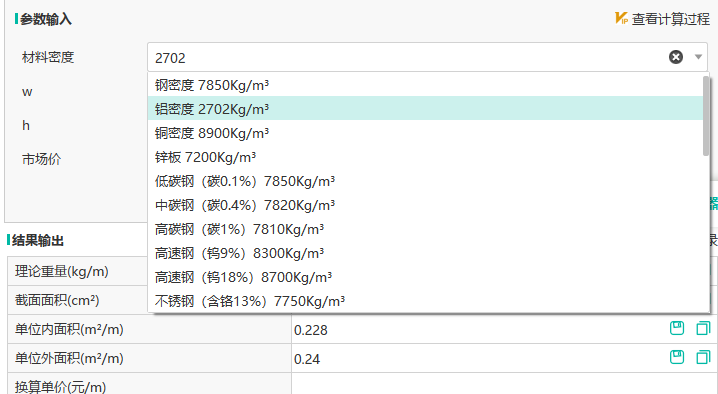718x394 pixels.
Task: Focus the 材料密度 input showing 2702
Action: 408,57
